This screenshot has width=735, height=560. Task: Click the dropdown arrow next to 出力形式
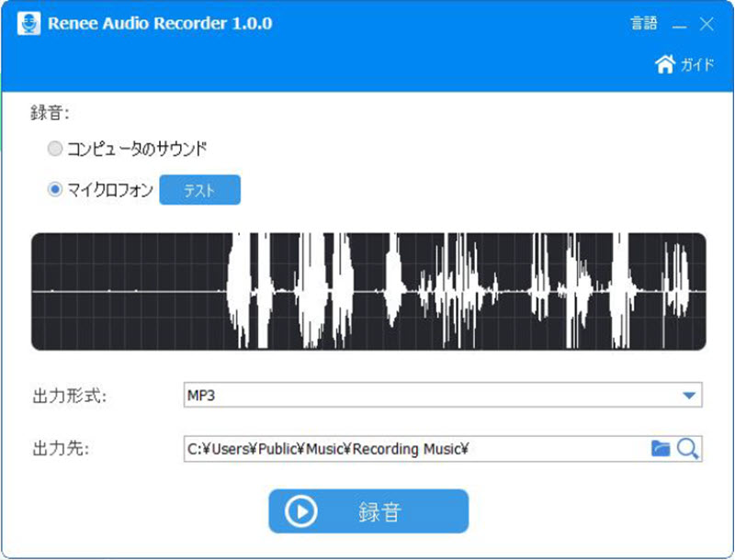[x=690, y=393]
